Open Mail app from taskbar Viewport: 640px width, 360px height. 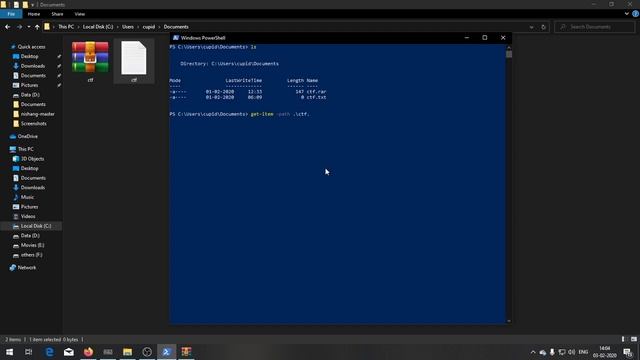pos(69,352)
